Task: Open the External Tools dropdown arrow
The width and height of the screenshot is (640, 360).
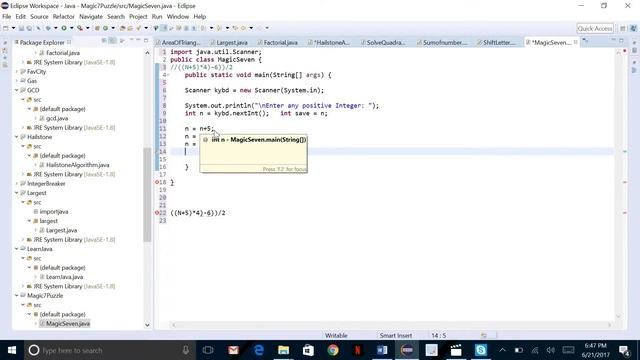Action: tap(88, 28)
